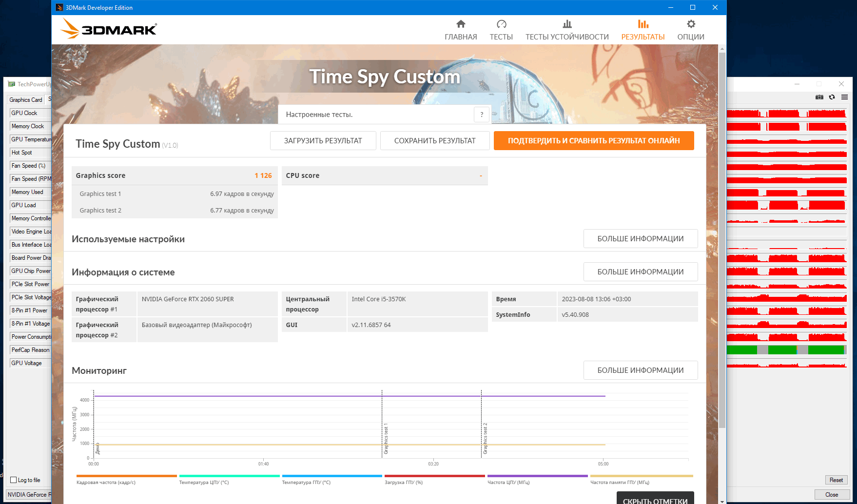
Task: Toggle Температура ЦПУ legend series
Action: tap(229, 480)
